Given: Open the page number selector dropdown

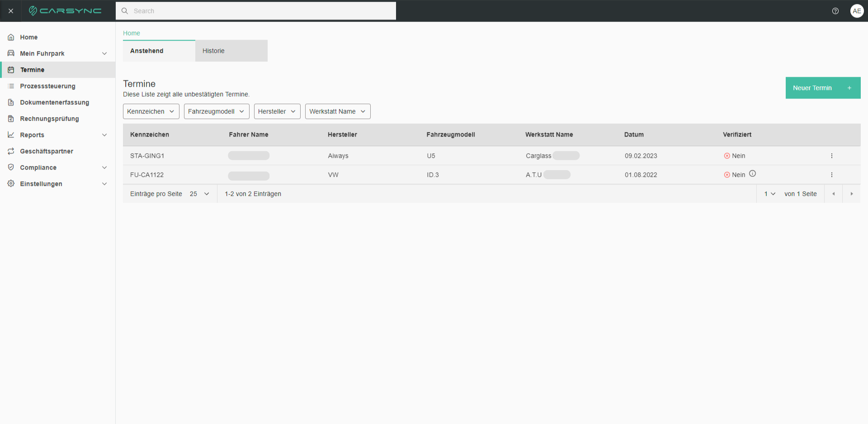Looking at the screenshot, I should click(770, 194).
